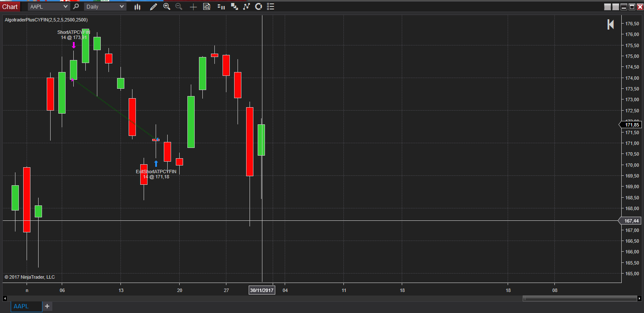
Task: Click the 173,00 price axis label
Action: tap(633, 99)
